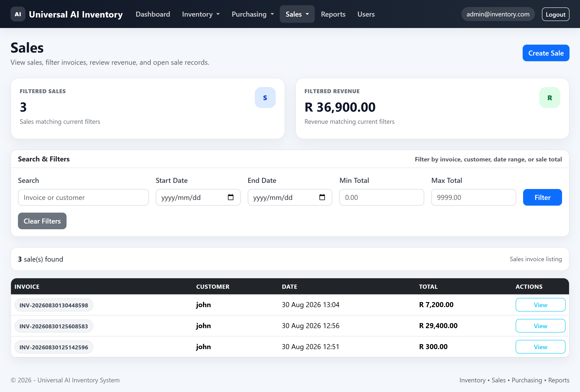Click the 'Sales invoice listing' label
This screenshot has width=580, height=392.
pyautogui.click(x=536, y=259)
